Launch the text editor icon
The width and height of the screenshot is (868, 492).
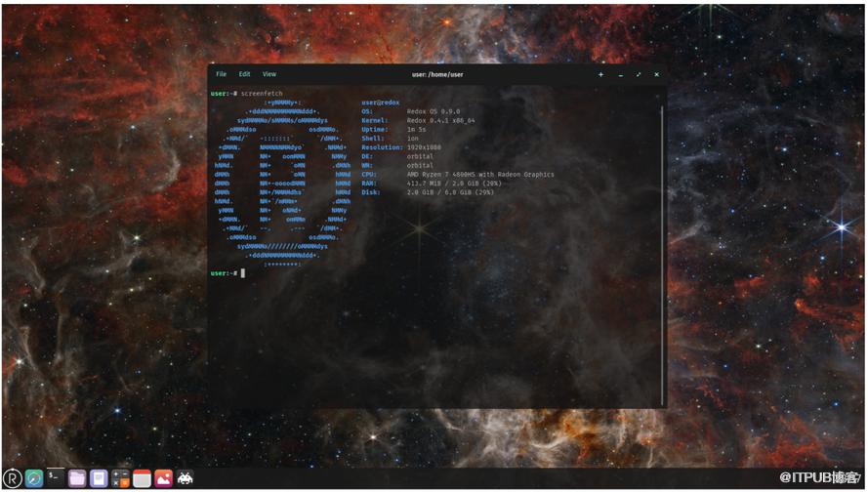(x=99, y=478)
